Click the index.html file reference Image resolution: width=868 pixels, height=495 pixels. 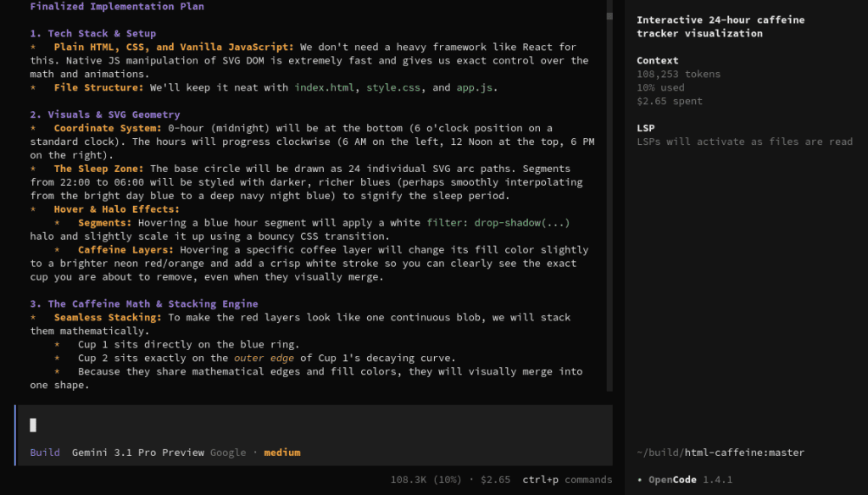(324, 87)
